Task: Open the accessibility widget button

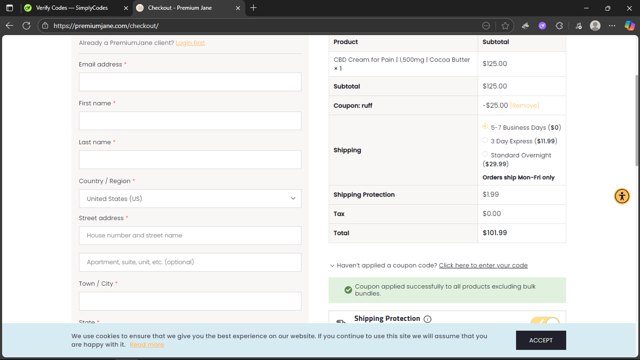Action: (x=622, y=196)
